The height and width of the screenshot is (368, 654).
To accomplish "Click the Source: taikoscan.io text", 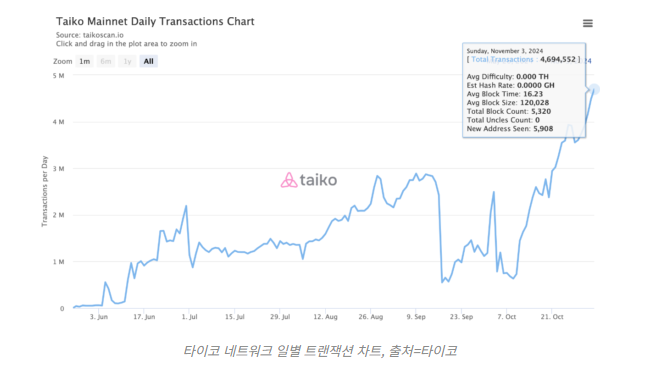I will coord(90,35).
